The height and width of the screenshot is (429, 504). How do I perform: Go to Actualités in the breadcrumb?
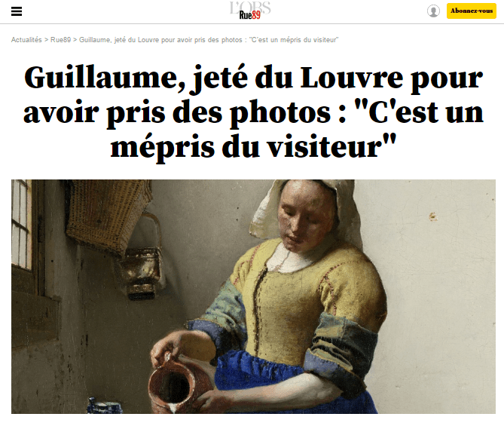tap(26, 40)
